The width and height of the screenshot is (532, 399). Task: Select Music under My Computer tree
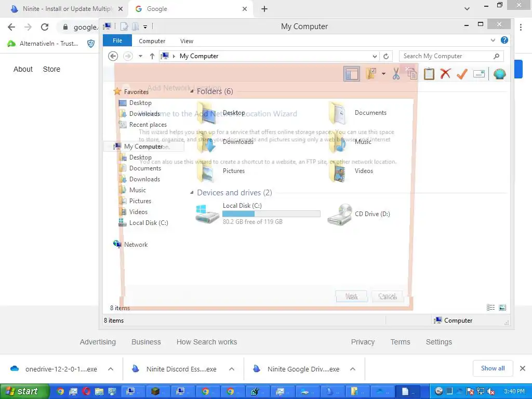[137, 190]
